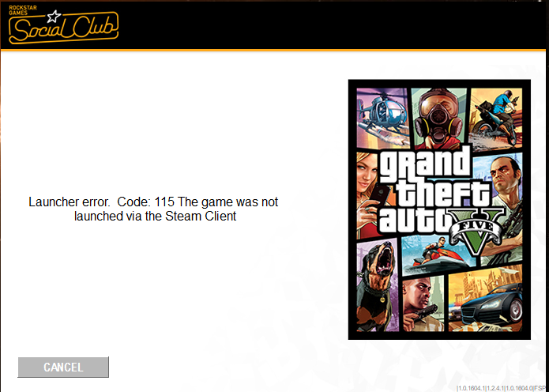The height and width of the screenshot is (392, 549).
Task: Click the blonde woman with phone panel
Action: [367, 194]
